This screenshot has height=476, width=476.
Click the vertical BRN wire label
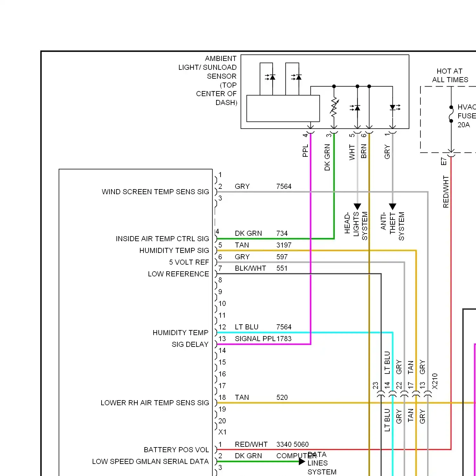tap(364, 151)
